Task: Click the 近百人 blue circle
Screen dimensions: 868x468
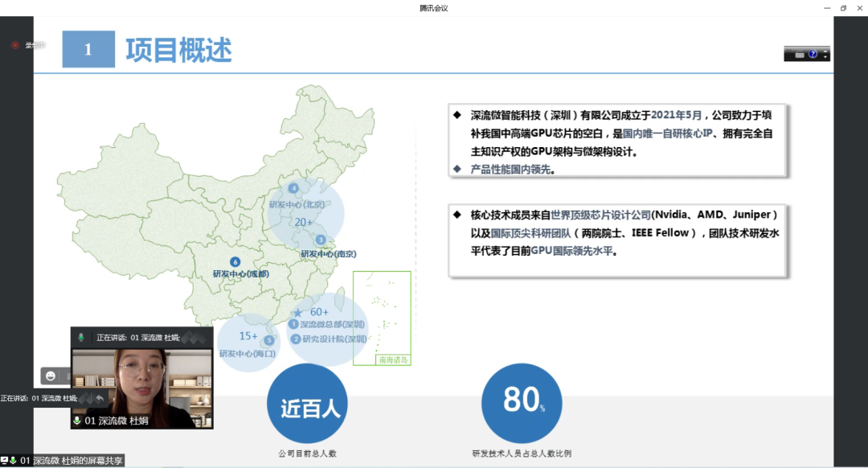Action: (x=309, y=406)
